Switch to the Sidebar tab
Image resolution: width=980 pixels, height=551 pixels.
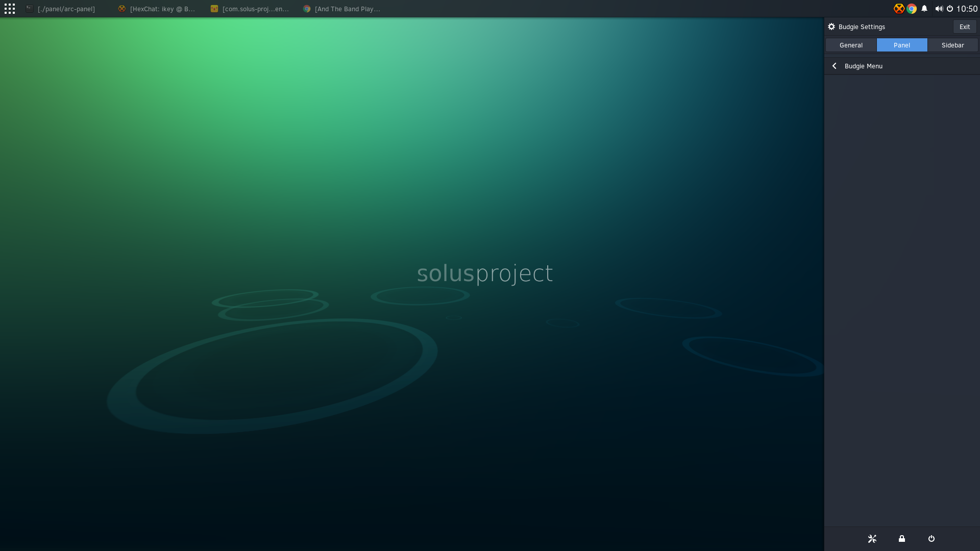coord(953,45)
